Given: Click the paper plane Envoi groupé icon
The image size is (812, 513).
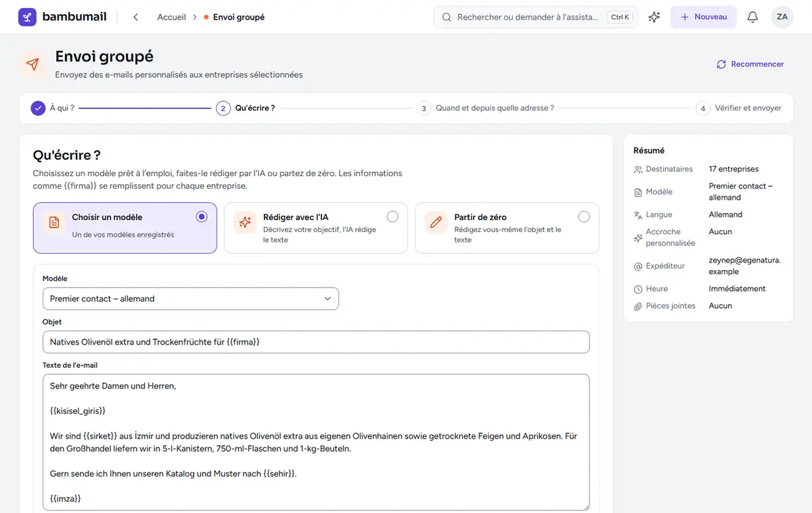Looking at the screenshot, I should pos(33,64).
